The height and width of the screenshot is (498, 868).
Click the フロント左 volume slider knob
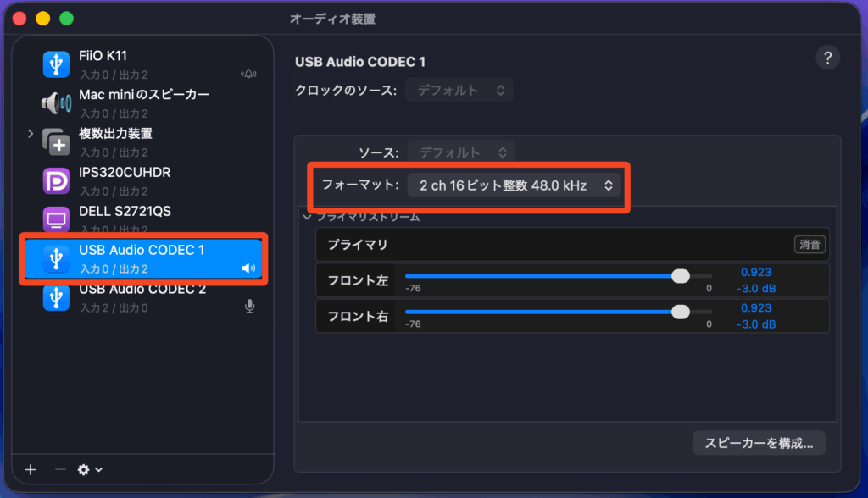tap(680, 275)
